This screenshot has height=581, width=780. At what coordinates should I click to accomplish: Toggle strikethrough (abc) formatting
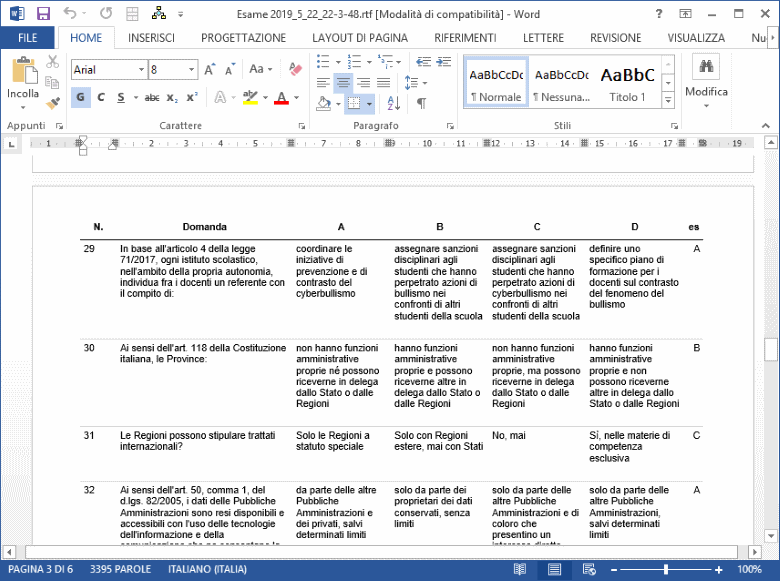point(152,98)
